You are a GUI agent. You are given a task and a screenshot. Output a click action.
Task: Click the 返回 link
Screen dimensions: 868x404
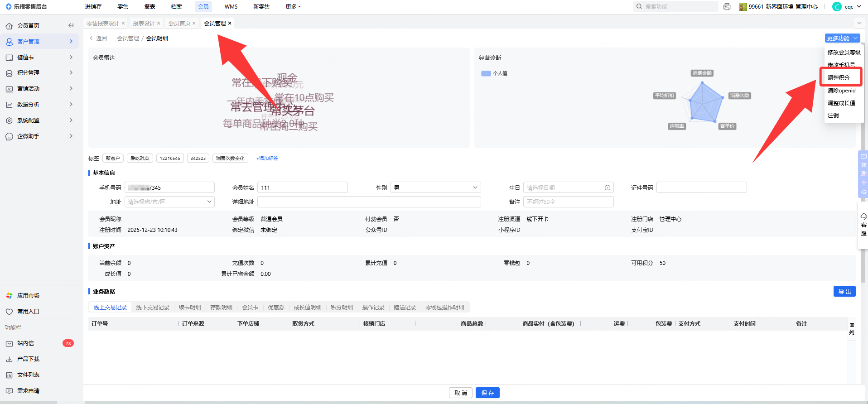tap(98, 38)
